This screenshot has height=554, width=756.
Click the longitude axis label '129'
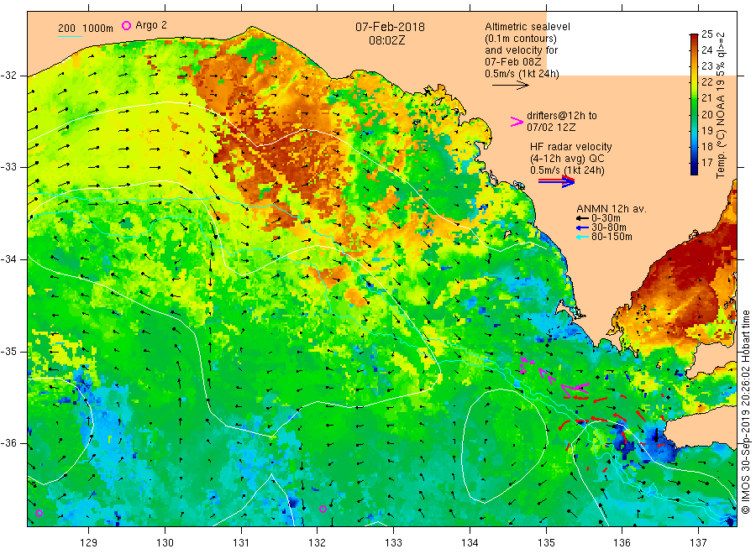click(x=89, y=543)
